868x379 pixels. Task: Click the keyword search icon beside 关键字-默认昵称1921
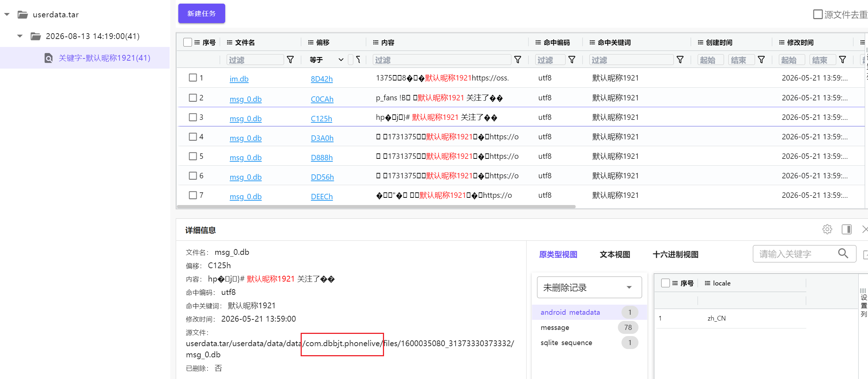(x=49, y=58)
